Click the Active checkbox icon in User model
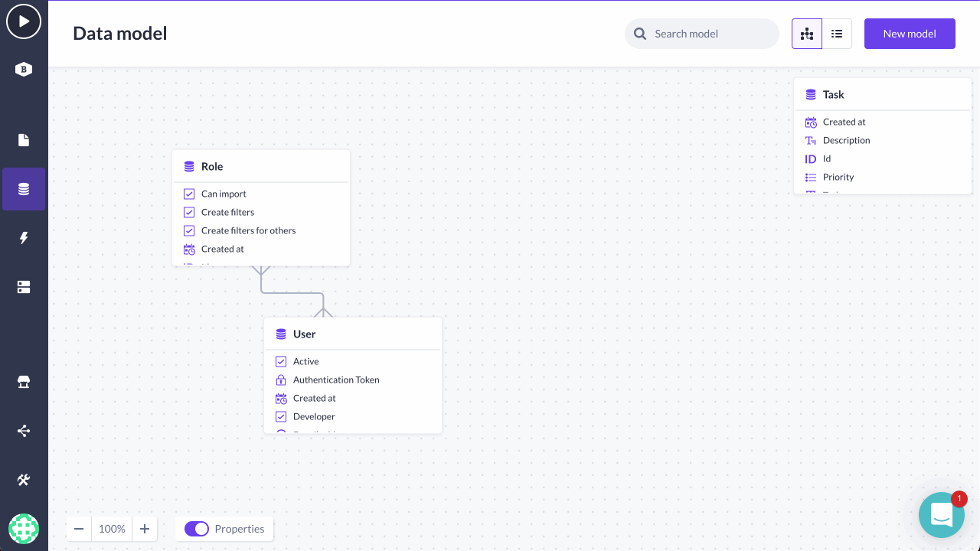Image resolution: width=980 pixels, height=551 pixels. point(281,361)
